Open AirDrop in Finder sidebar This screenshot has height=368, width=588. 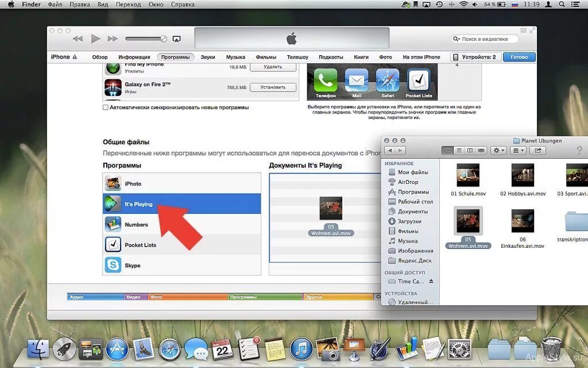coord(409,182)
